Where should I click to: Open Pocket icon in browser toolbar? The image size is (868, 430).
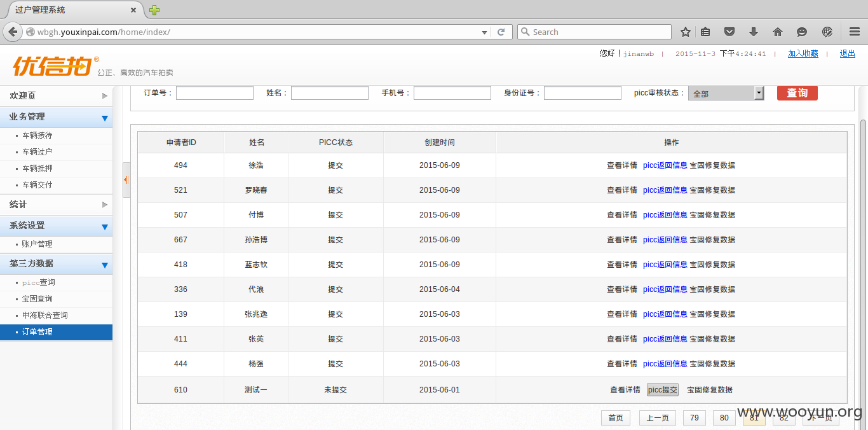point(729,32)
